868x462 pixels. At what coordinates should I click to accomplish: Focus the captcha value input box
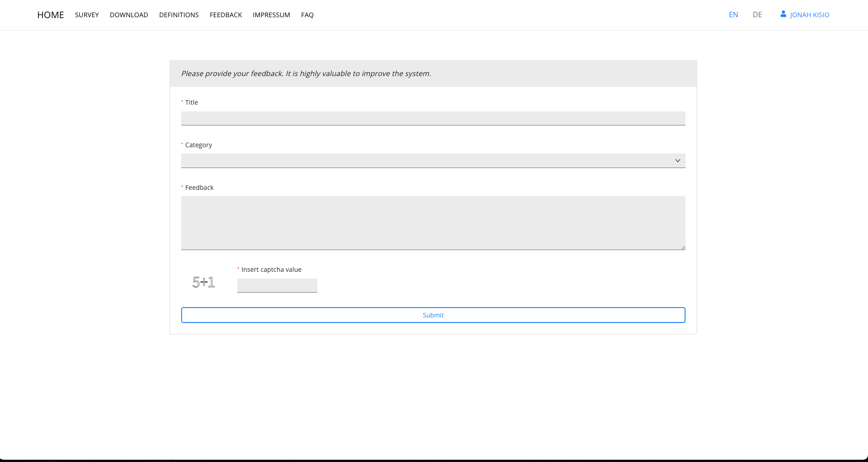coord(277,285)
